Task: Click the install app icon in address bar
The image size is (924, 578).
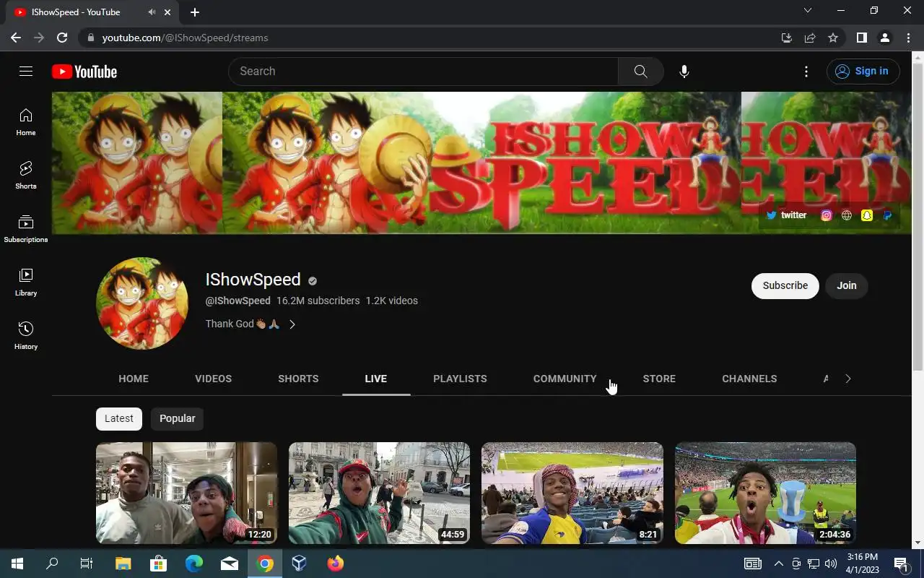Action: click(787, 38)
